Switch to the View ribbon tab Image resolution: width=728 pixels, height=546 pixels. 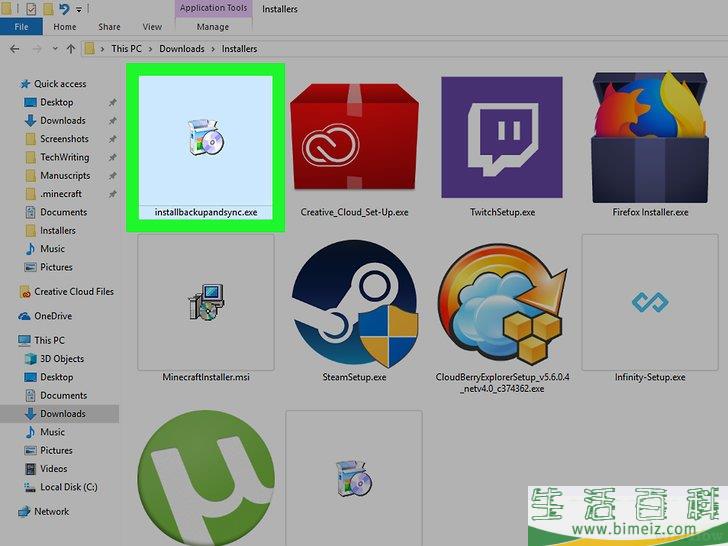point(152,27)
